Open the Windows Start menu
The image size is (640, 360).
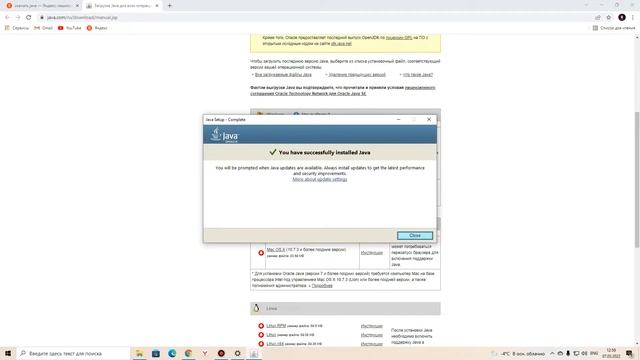coord(8,353)
